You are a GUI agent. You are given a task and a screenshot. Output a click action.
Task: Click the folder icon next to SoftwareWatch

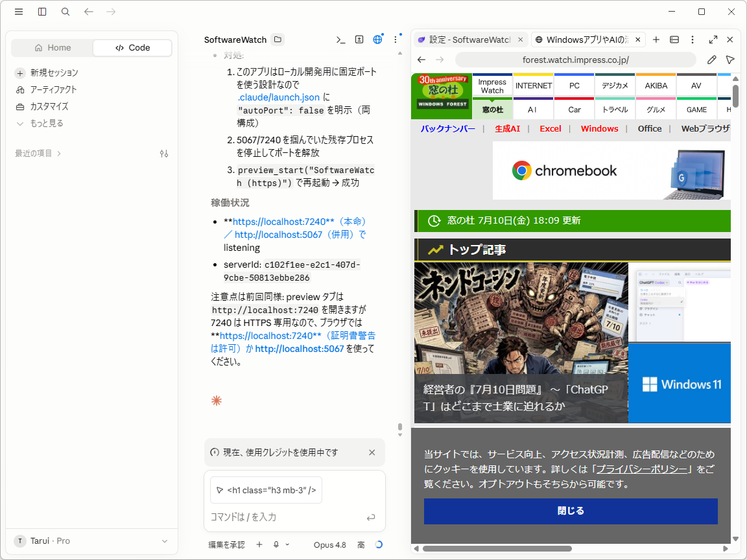(x=278, y=40)
